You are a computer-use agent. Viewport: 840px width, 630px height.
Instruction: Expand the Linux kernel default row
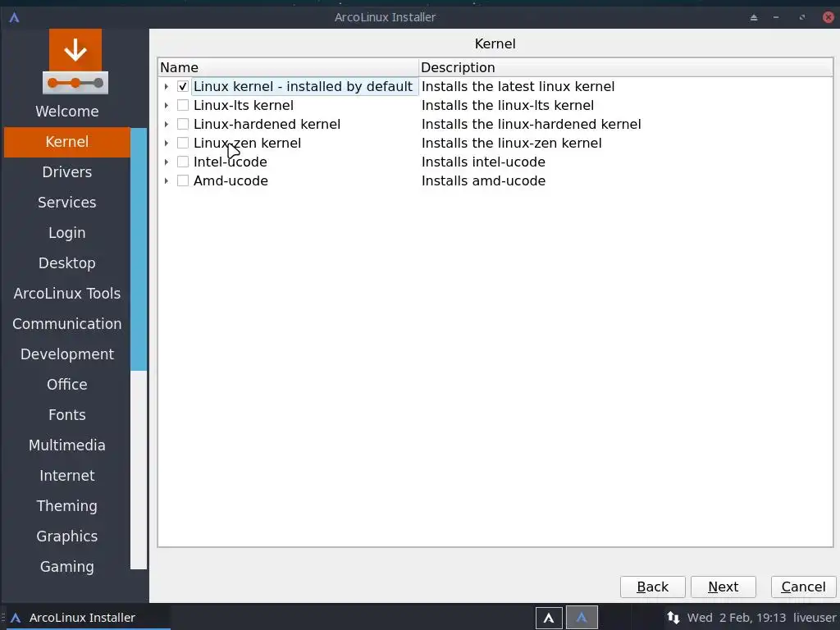click(166, 86)
